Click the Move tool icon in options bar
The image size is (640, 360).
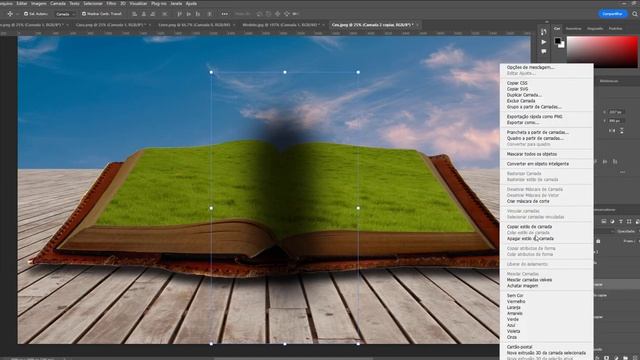(10, 14)
